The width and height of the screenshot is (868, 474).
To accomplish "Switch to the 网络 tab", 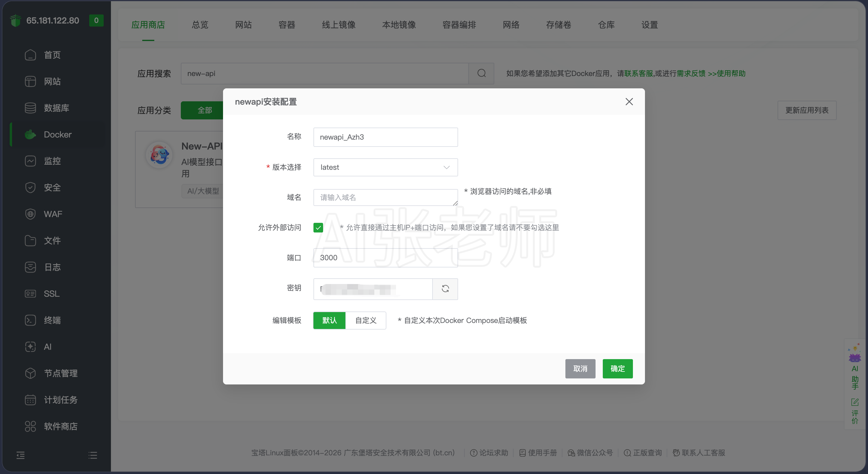I will click(x=511, y=25).
